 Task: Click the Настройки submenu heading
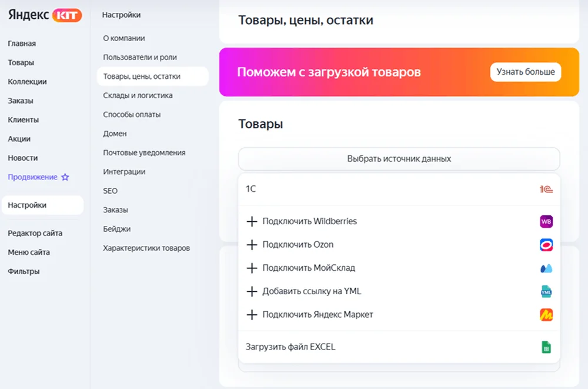click(x=122, y=15)
